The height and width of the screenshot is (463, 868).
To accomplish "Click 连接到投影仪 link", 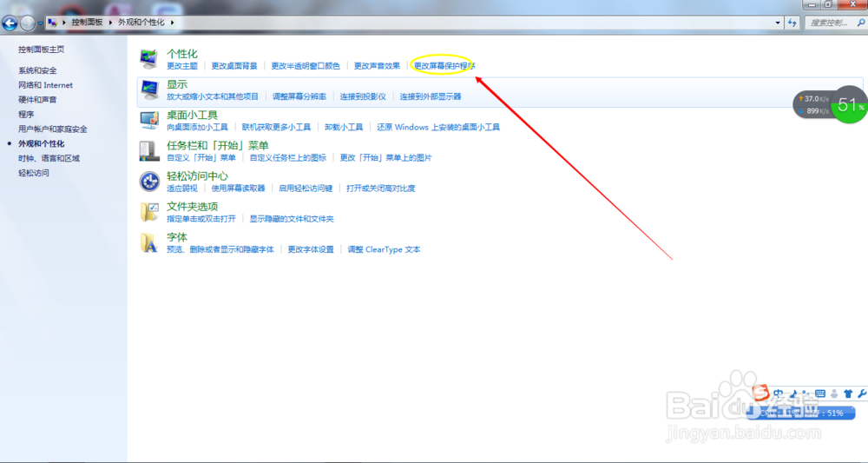I will (363, 96).
